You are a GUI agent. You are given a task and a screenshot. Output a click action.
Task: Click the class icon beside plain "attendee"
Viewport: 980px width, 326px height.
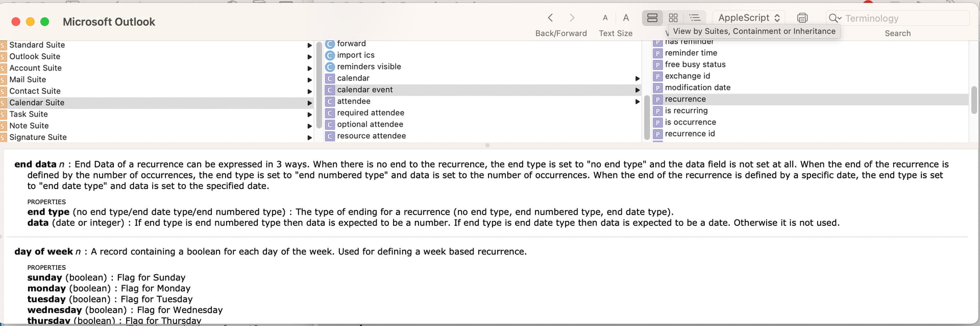point(330,101)
